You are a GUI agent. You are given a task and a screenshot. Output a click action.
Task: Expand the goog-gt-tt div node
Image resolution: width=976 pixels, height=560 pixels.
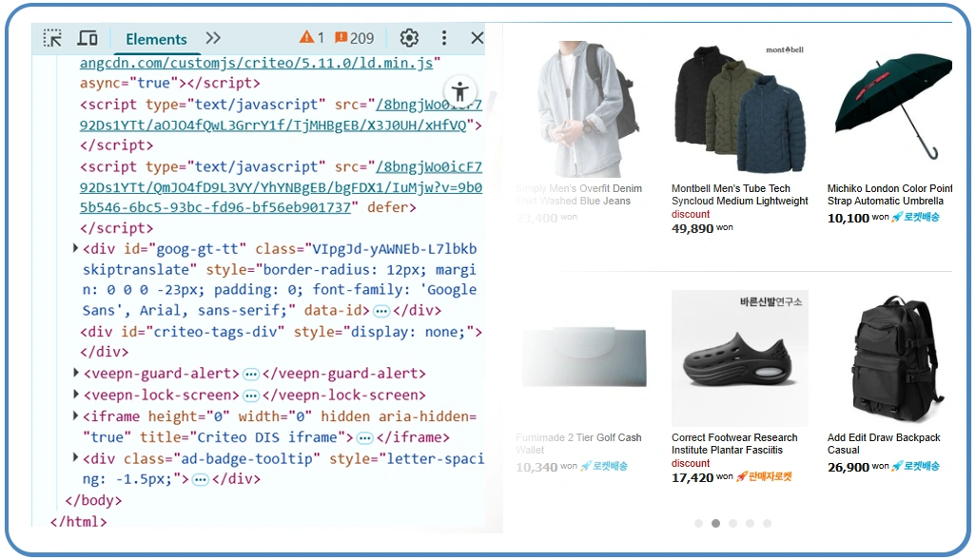76,249
